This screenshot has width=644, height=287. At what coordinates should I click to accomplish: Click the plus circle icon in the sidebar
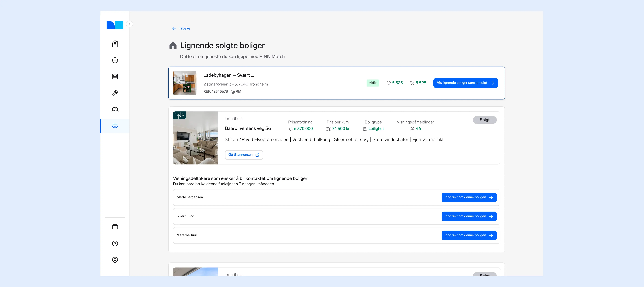click(x=115, y=60)
